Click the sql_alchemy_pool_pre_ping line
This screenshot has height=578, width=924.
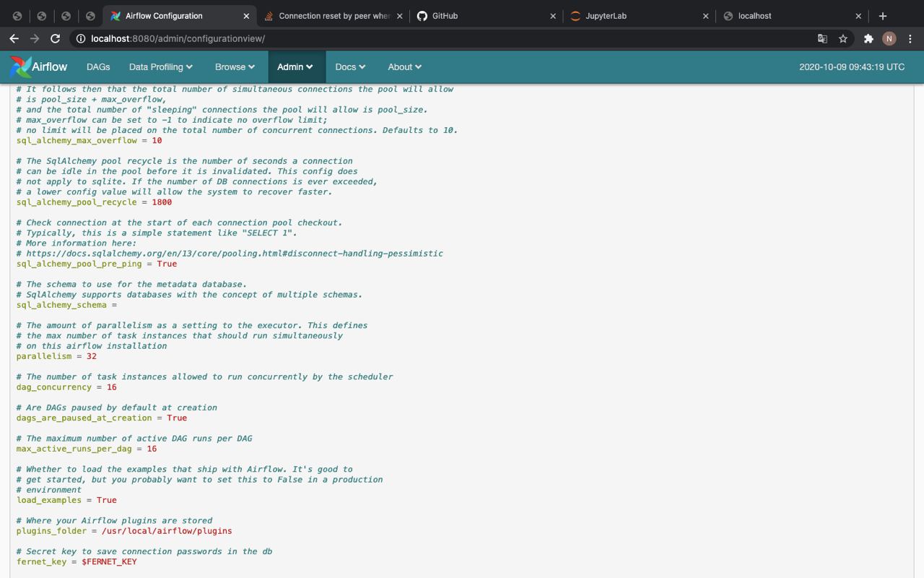click(x=97, y=264)
